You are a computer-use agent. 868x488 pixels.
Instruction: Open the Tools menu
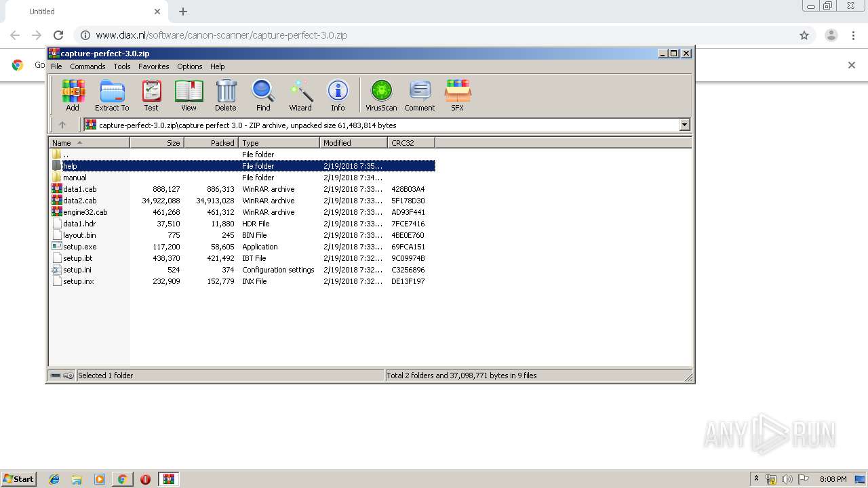pyautogui.click(x=122, y=66)
